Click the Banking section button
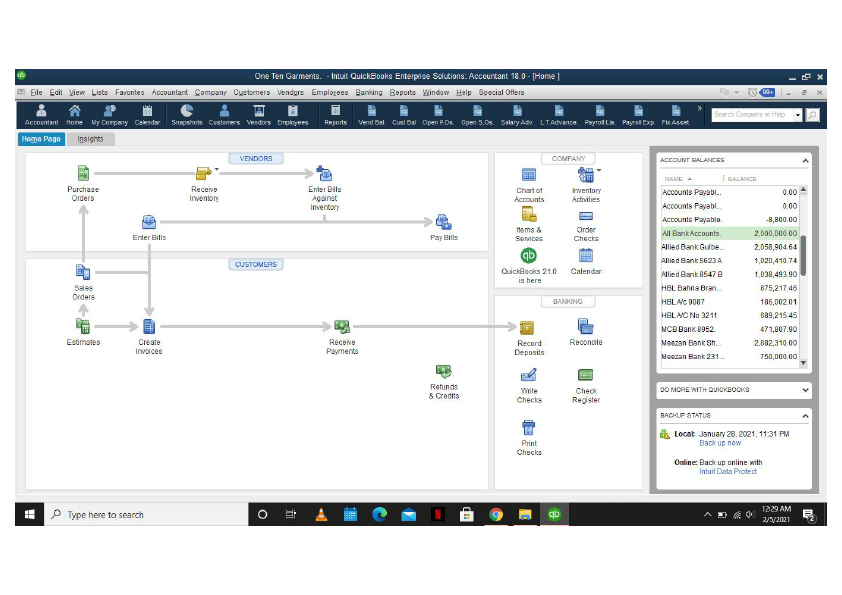This screenshot has width=842, height=595. (x=568, y=301)
